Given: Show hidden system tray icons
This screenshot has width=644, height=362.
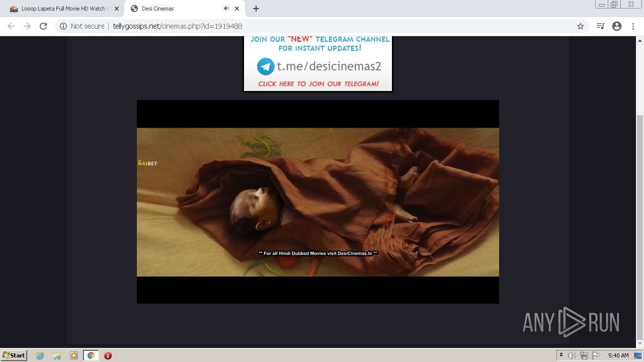Looking at the screenshot, I should click(x=561, y=355).
